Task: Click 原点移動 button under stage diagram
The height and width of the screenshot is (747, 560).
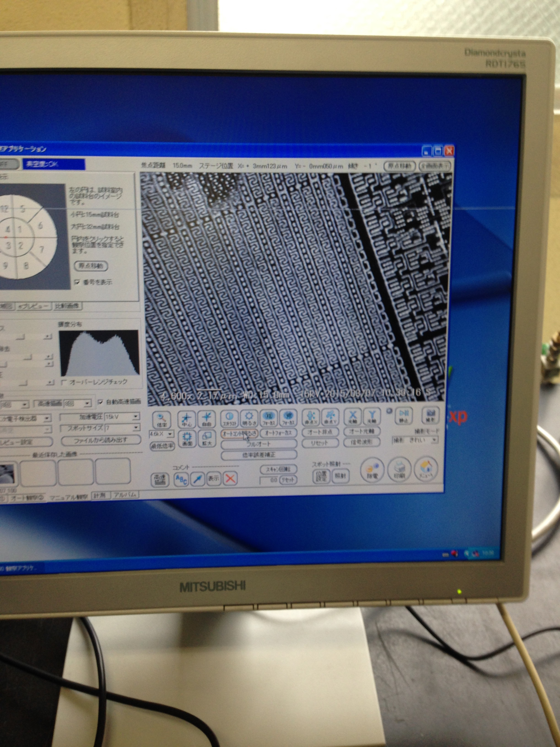Action: (x=91, y=266)
